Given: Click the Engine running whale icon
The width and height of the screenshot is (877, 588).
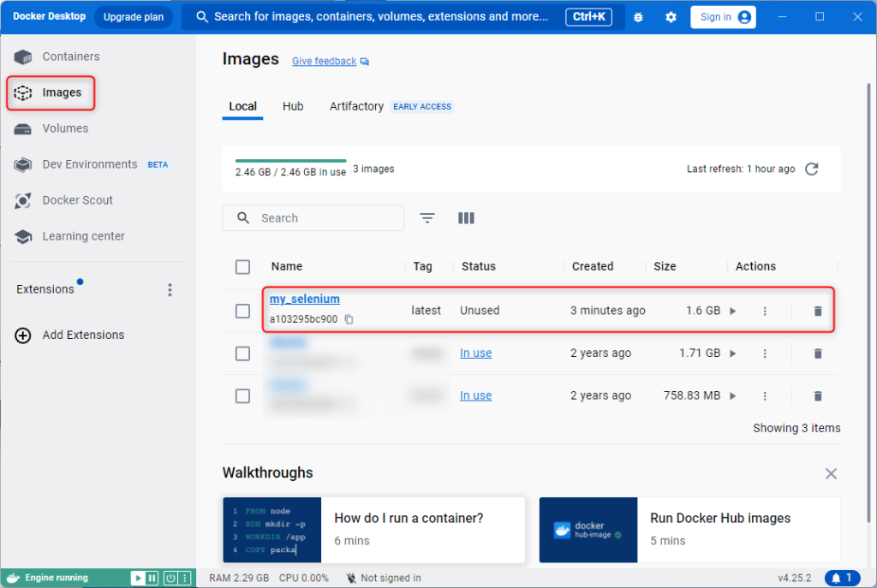Looking at the screenshot, I should pyautogui.click(x=14, y=578).
